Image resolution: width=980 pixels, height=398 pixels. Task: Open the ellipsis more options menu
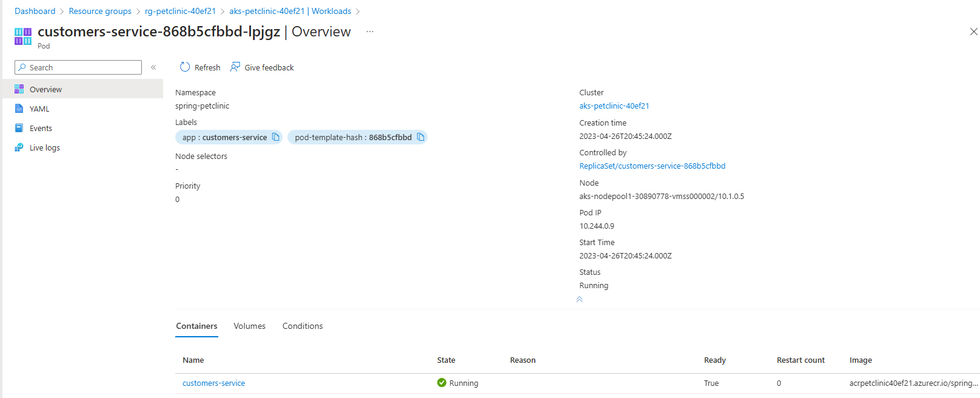point(370,32)
